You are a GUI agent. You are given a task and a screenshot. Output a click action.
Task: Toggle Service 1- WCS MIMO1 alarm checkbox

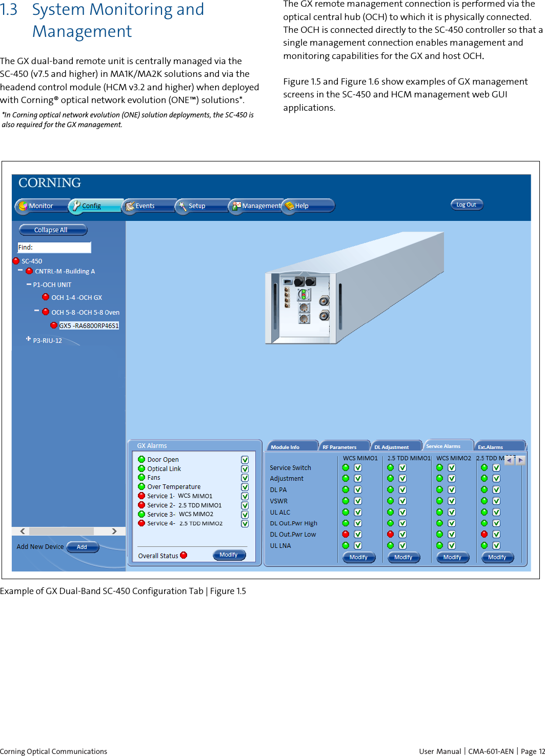click(245, 496)
